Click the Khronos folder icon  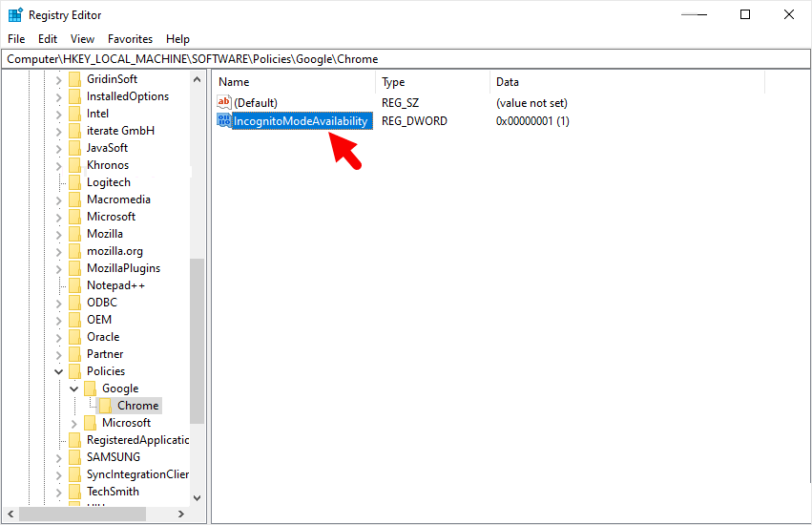(75, 165)
